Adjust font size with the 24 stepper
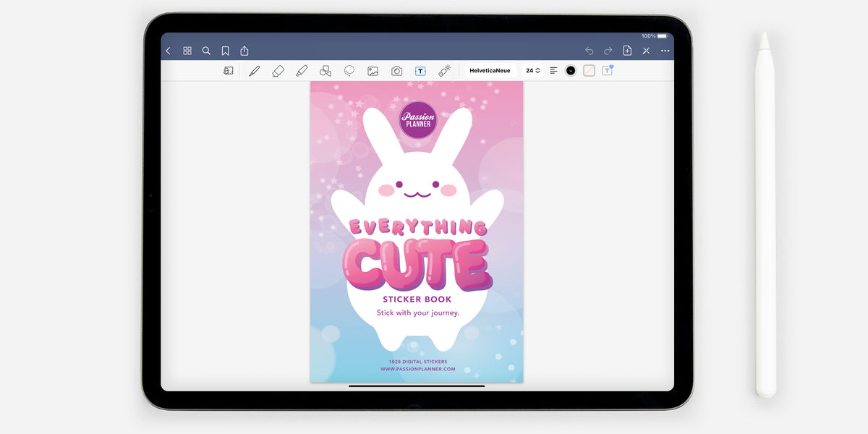Image resolution: width=868 pixels, height=434 pixels. (x=533, y=70)
